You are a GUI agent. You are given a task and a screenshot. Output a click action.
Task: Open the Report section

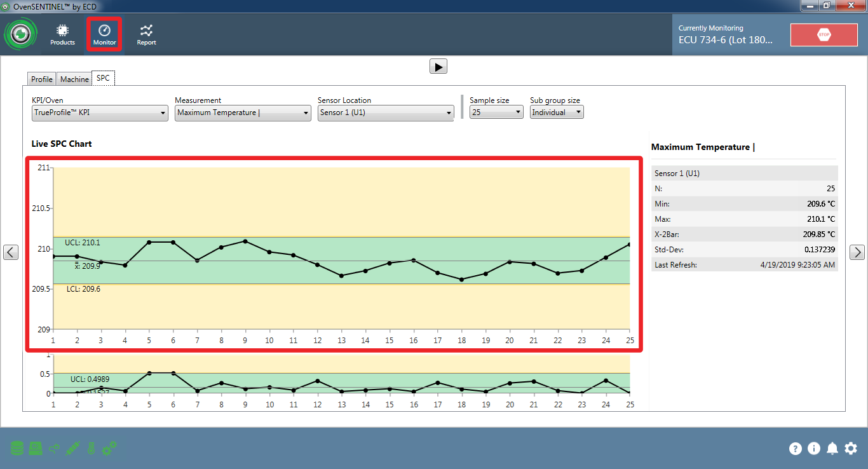(x=147, y=35)
